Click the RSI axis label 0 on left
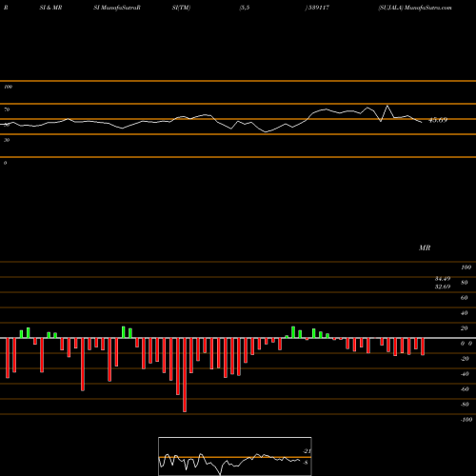The height and width of the screenshot is (476, 476). (6, 163)
